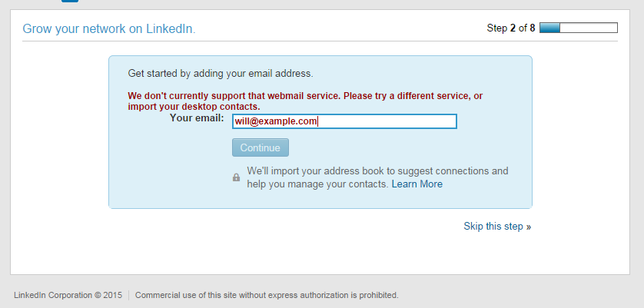Select the Step 2 of 8 label
Image resolution: width=644 pixels, height=308 pixels.
(511, 28)
